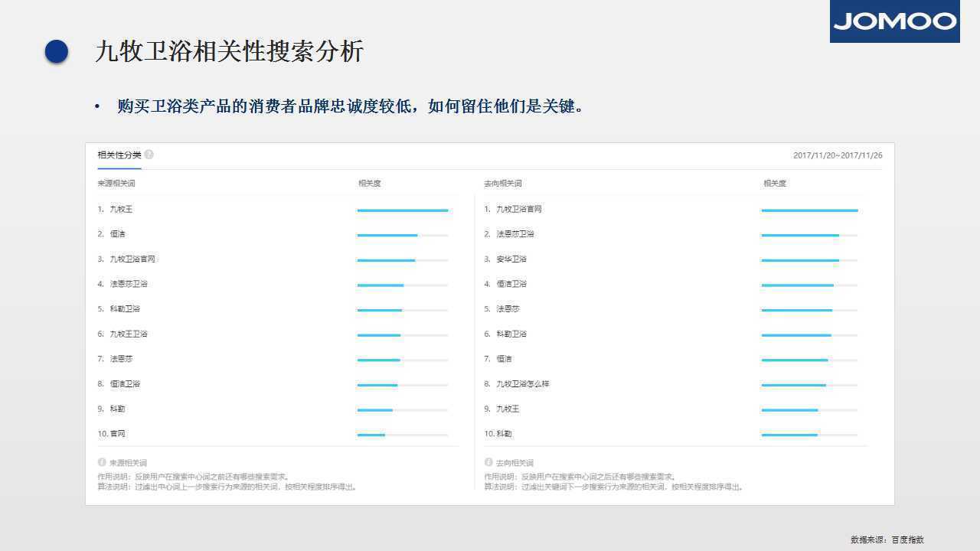Screen dimensions: 980x551
Task: Open destination keyword 4. 恒洁卫浴
Action: pyautogui.click(x=505, y=284)
